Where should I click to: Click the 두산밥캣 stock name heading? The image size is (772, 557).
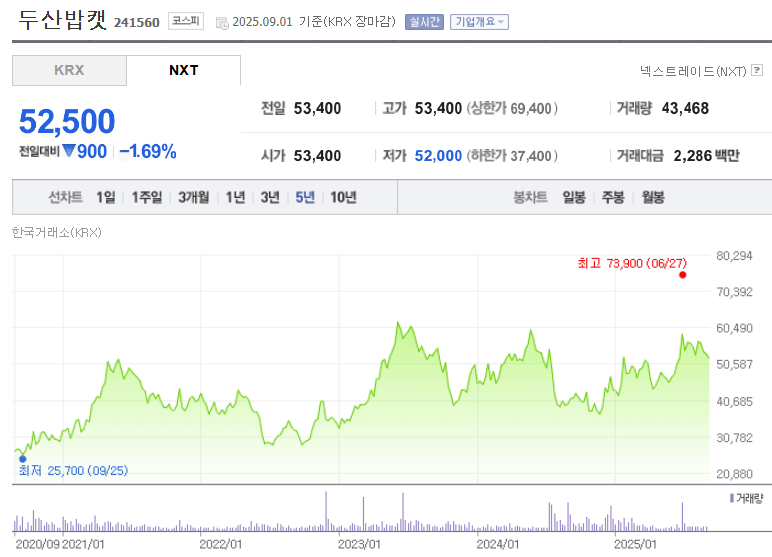coord(63,20)
